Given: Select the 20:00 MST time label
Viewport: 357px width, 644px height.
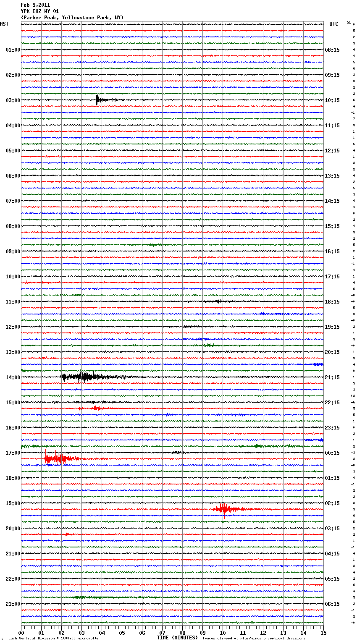Looking at the screenshot, I should 13,529.
